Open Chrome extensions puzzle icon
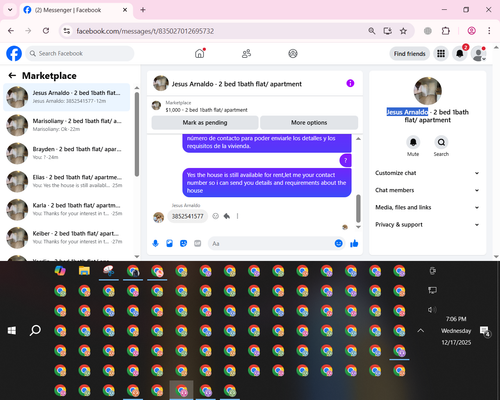This screenshot has height=400, width=500. point(445,31)
